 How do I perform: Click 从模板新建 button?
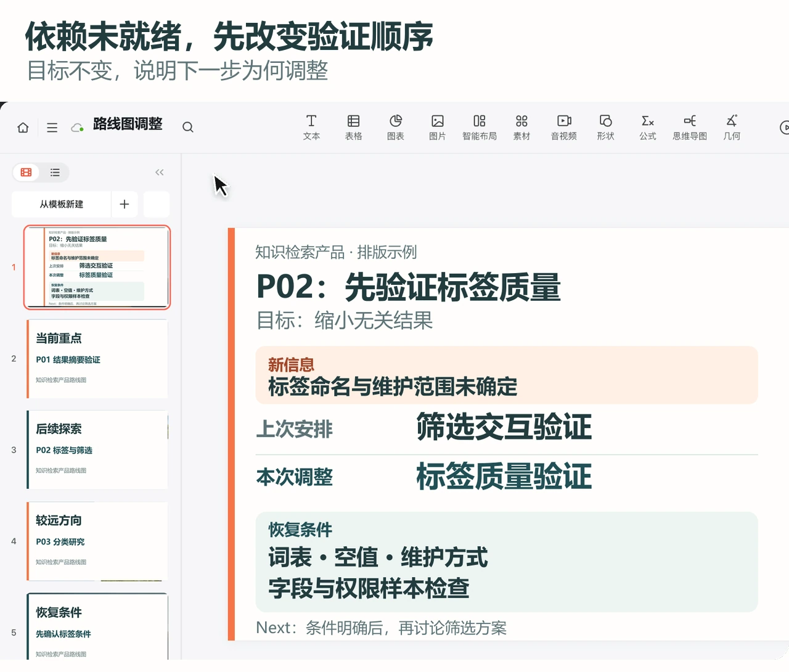coord(62,204)
